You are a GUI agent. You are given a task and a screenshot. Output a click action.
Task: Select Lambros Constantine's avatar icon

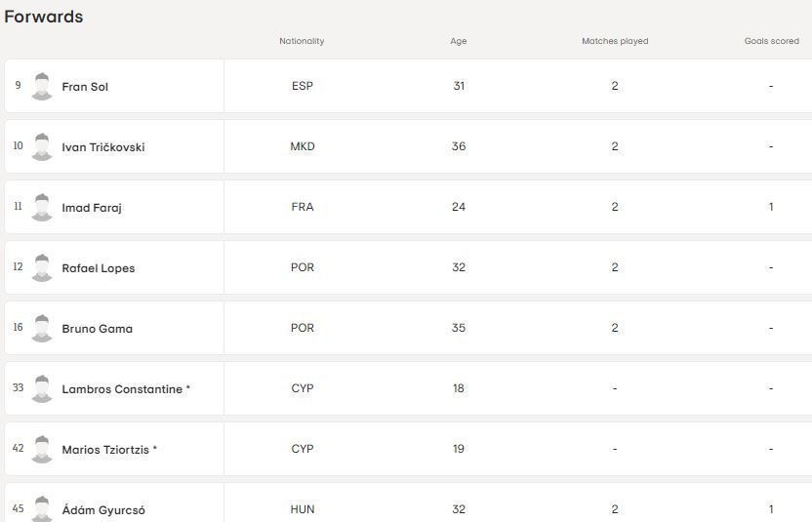[x=42, y=389]
